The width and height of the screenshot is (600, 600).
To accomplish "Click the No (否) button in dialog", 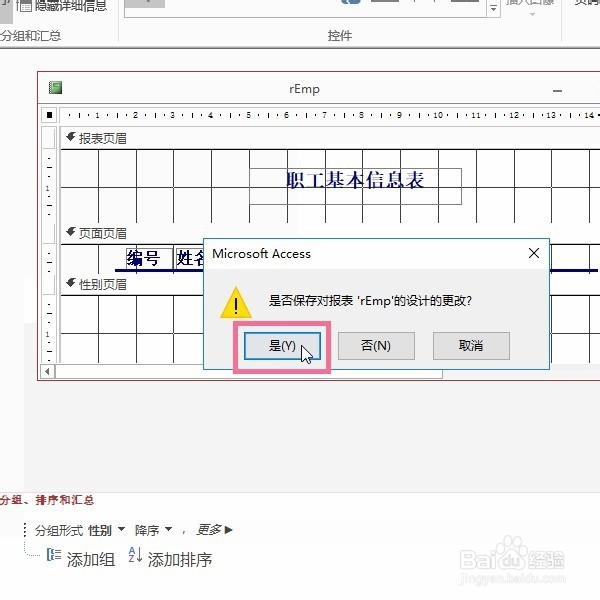I will click(x=376, y=346).
